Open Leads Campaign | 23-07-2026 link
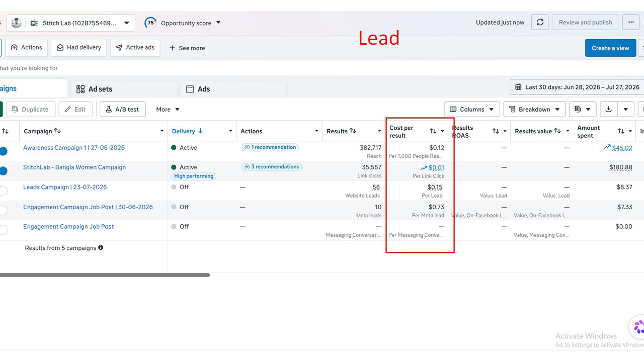The image size is (644, 362). [65, 187]
